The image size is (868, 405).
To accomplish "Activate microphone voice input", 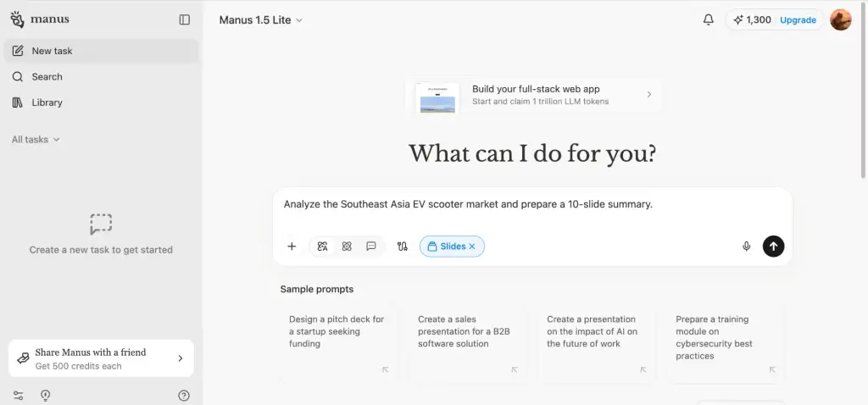I will [746, 247].
